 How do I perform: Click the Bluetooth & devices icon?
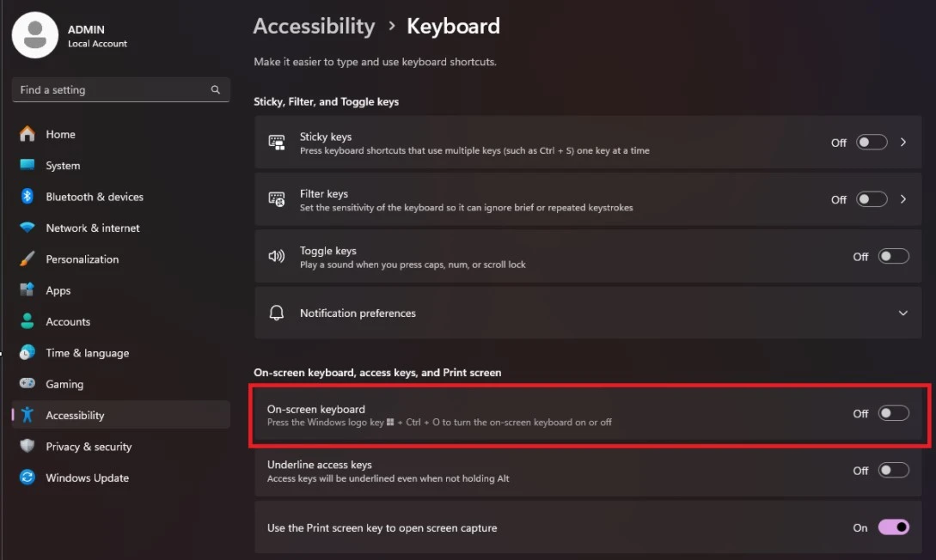(x=28, y=197)
